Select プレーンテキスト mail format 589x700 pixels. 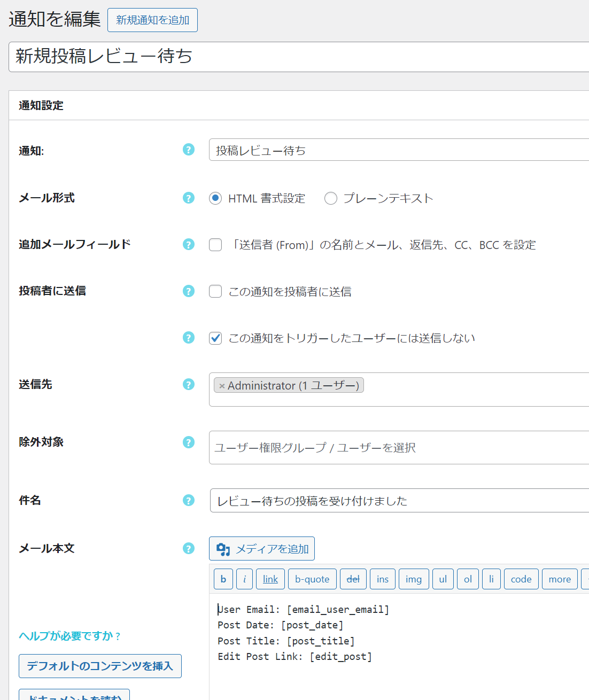pos(331,198)
